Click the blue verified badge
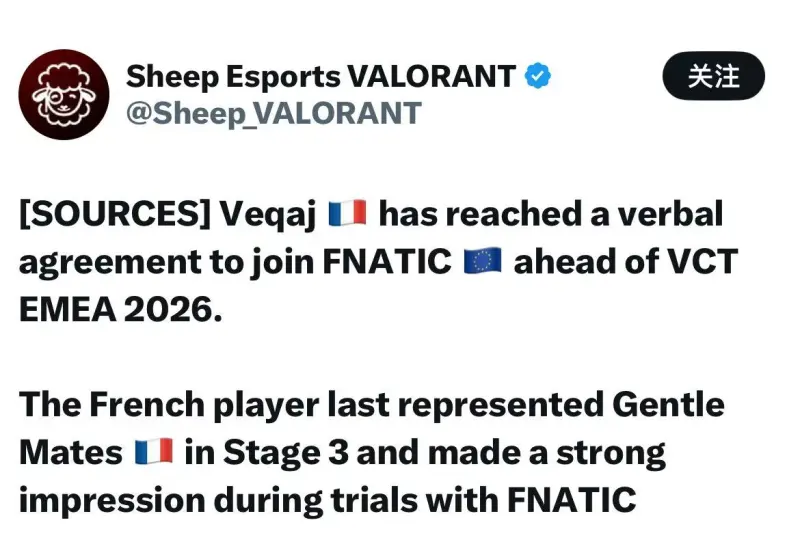The width and height of the screenshot is (800, 542). [539, 76]
